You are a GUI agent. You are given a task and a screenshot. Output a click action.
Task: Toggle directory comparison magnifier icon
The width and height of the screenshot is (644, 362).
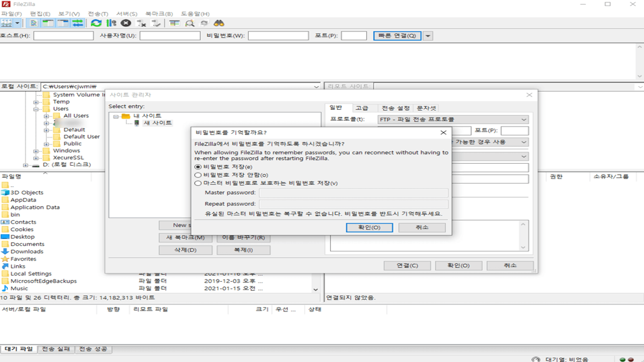tap(189, 23)
